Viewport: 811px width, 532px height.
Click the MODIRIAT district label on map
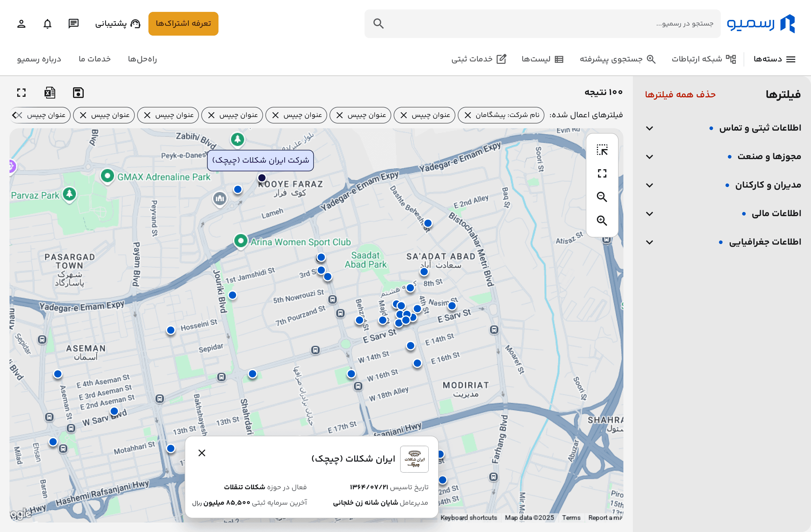[465, 385]
